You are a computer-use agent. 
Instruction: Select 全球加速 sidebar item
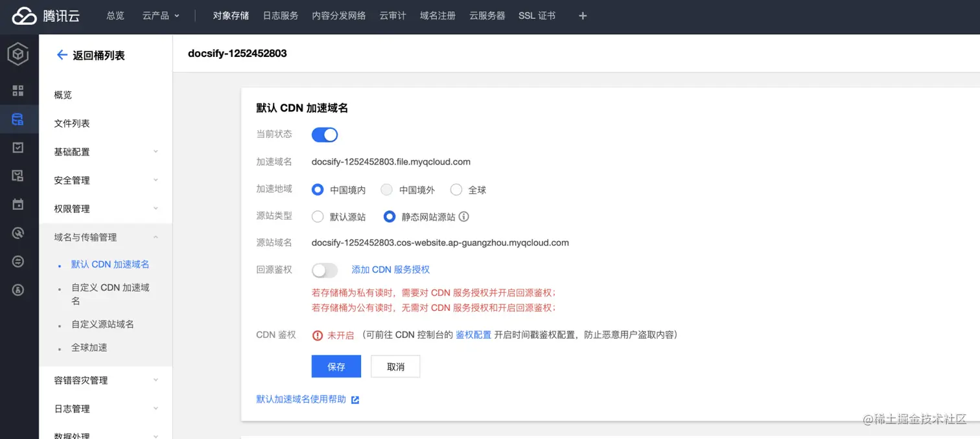pyautogui.click(x=89, y=348)
